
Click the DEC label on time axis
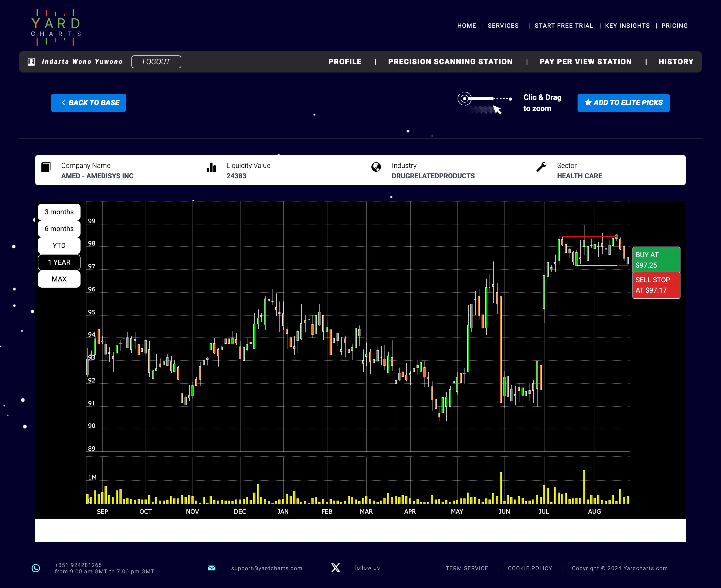240,512
